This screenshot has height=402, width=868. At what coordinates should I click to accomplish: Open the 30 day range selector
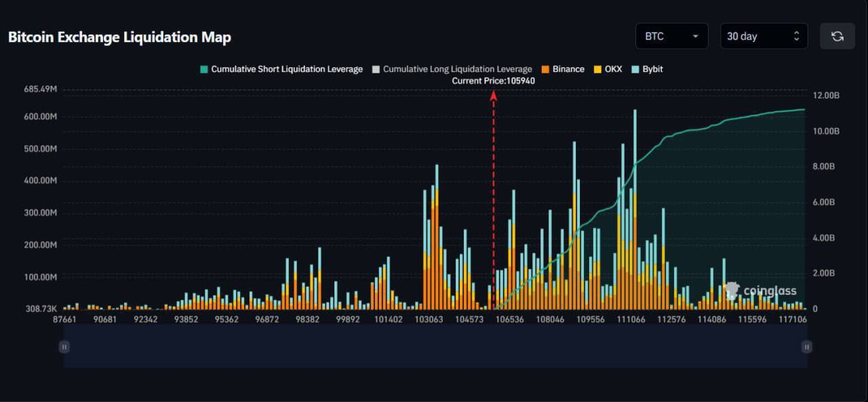tap(754, 37)
